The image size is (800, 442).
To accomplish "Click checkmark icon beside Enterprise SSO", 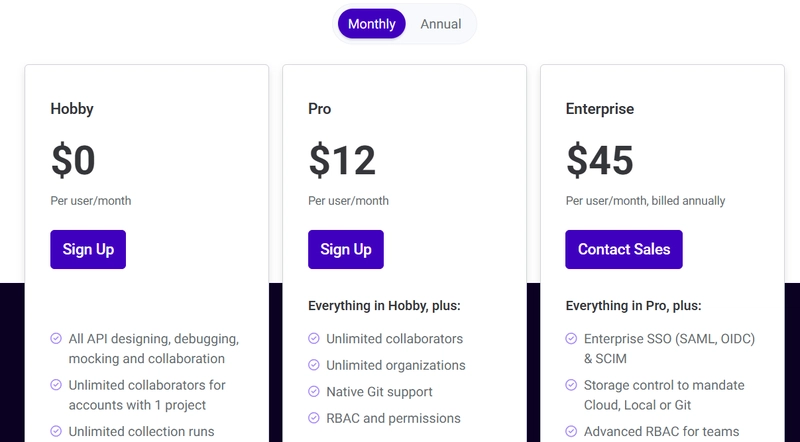I will [571, 338].
